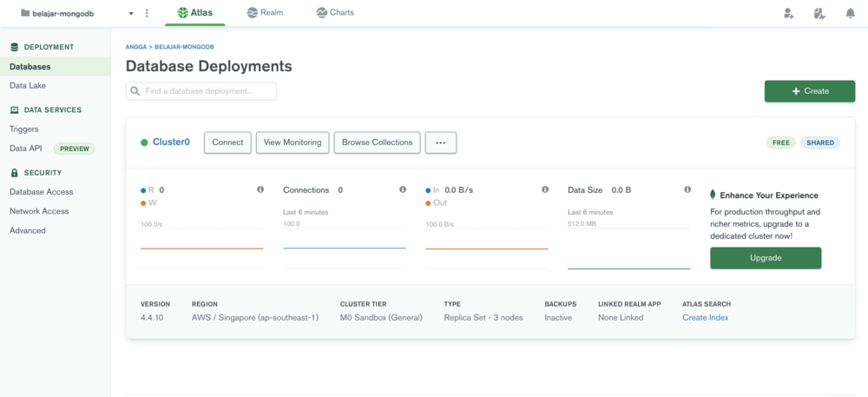Image resolution: width=868 pixels, height=397 pixels.
Task: Click the ANGGA breadcrumb link
Action: pyautogui.click(x=136, y=47)
